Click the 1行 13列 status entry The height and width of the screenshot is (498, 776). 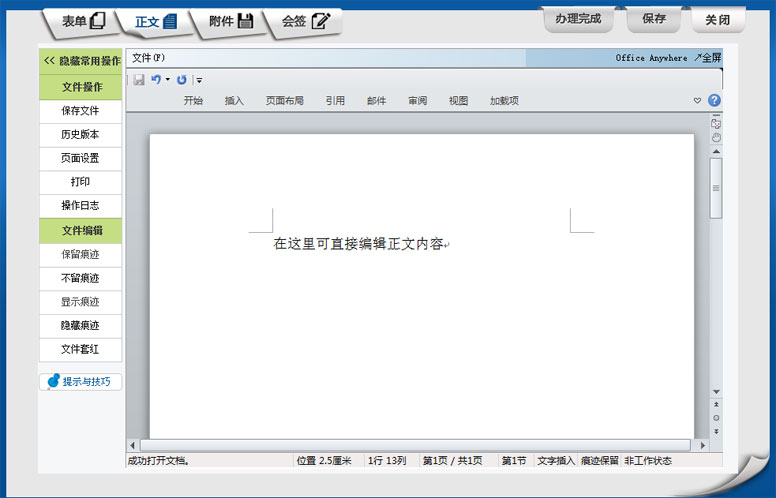coord(387,461)
